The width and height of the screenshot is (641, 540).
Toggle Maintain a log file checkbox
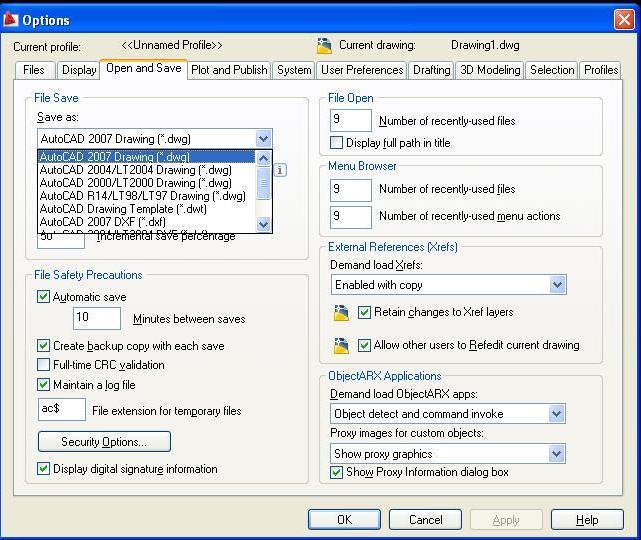[x=43, y=384]
